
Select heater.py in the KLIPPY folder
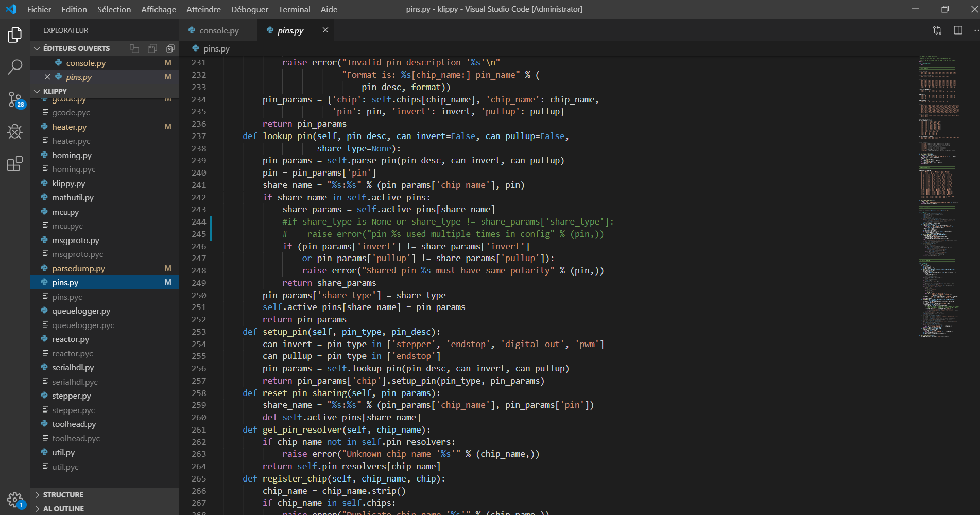[x=68, y=127]
